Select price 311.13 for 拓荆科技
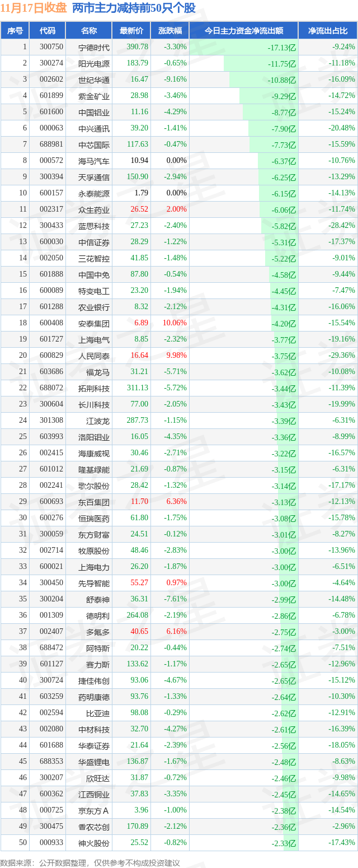The image size is (358, 868). 138,388
